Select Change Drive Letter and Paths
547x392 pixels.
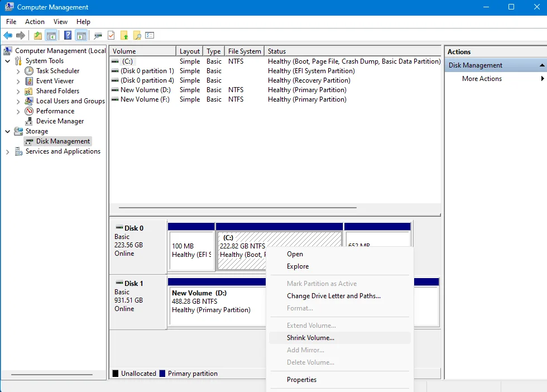pos(340,296)
